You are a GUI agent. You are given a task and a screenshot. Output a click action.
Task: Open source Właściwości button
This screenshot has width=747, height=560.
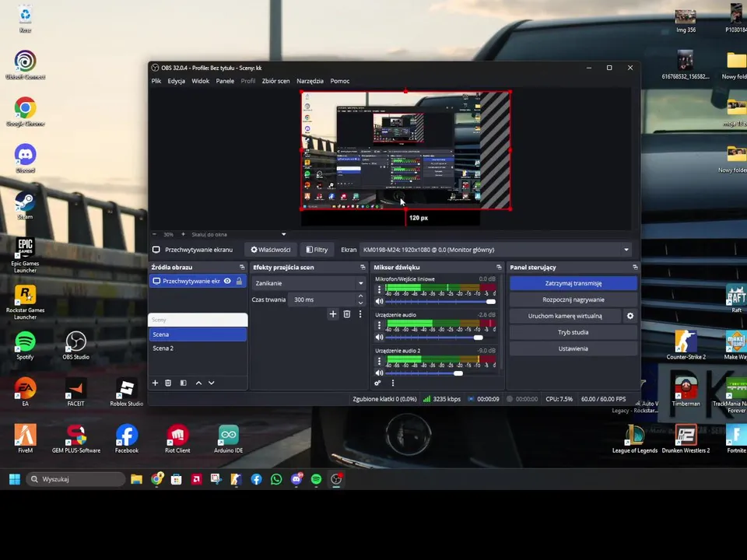tap(271, 250)
